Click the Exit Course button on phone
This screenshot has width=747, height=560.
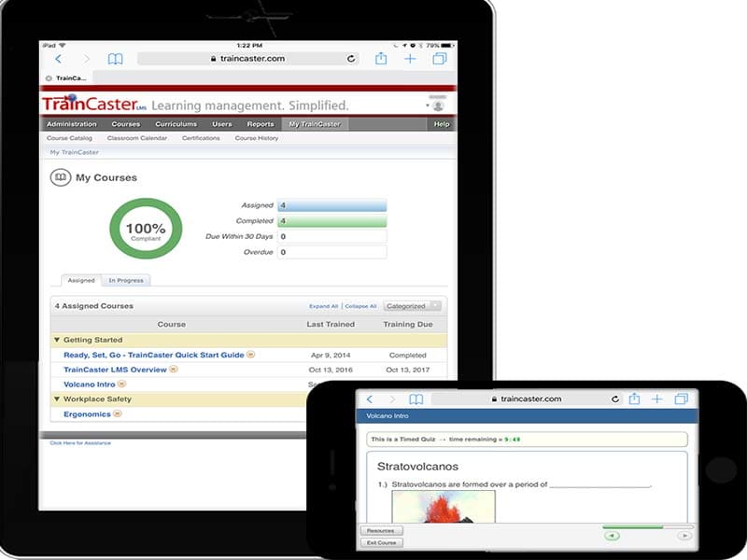click(x=381, y=542)
